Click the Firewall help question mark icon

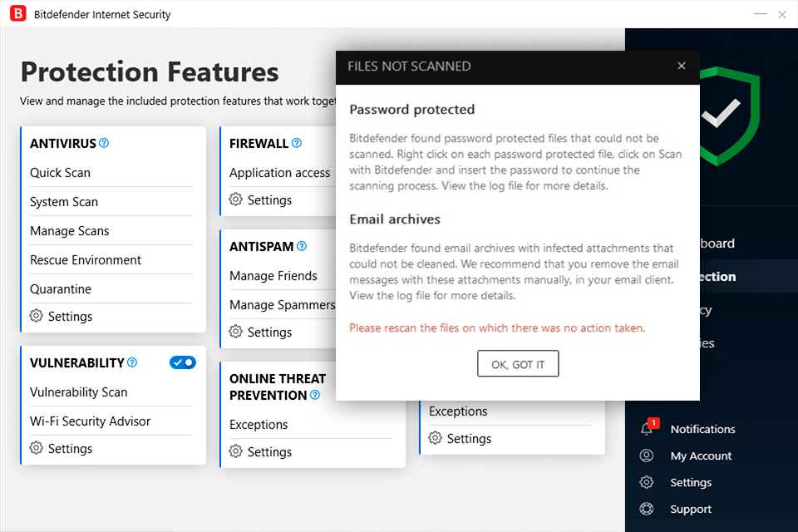coord(297,143)
